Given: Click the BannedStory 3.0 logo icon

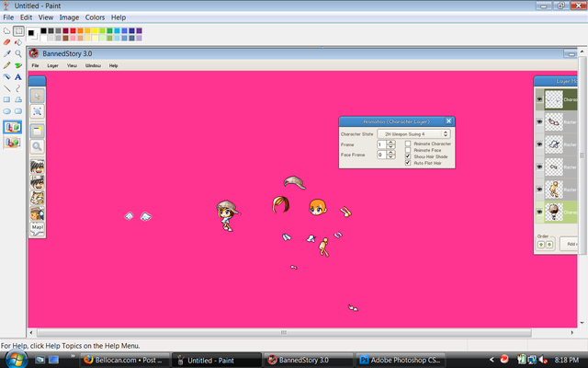Looking at the screenshot, I should (x=34, y=53).
